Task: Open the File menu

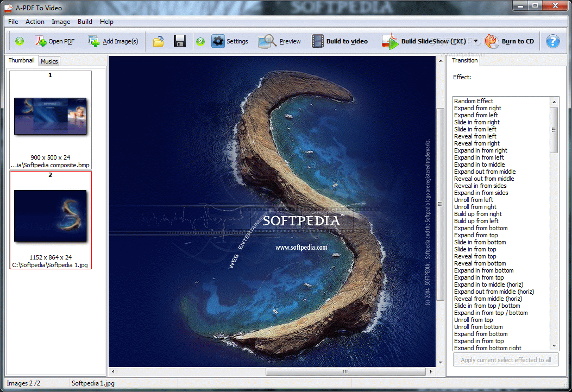Action: click(x=13, y=22)
